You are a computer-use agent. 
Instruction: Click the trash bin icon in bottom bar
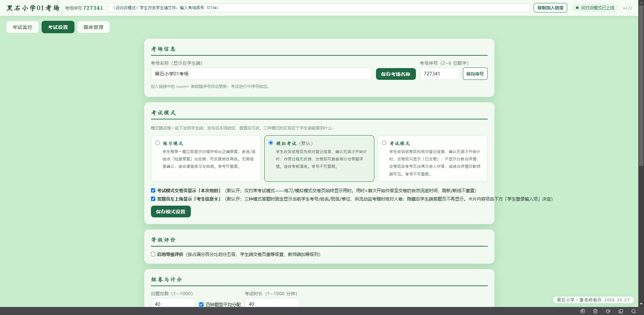595,311
